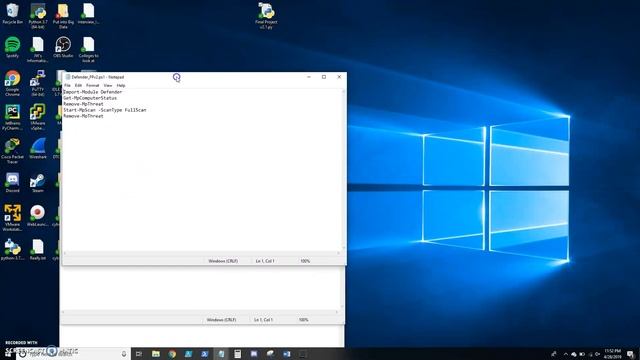The width and height of the screenshot is (640, 360).
Task: Click Ln 1, Col 1 in front Notepad status bar
Action: 265,261
